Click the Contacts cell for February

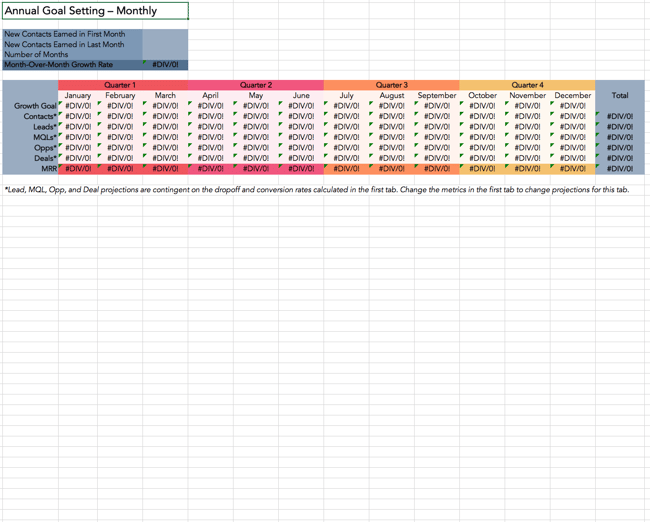(120, 117)
